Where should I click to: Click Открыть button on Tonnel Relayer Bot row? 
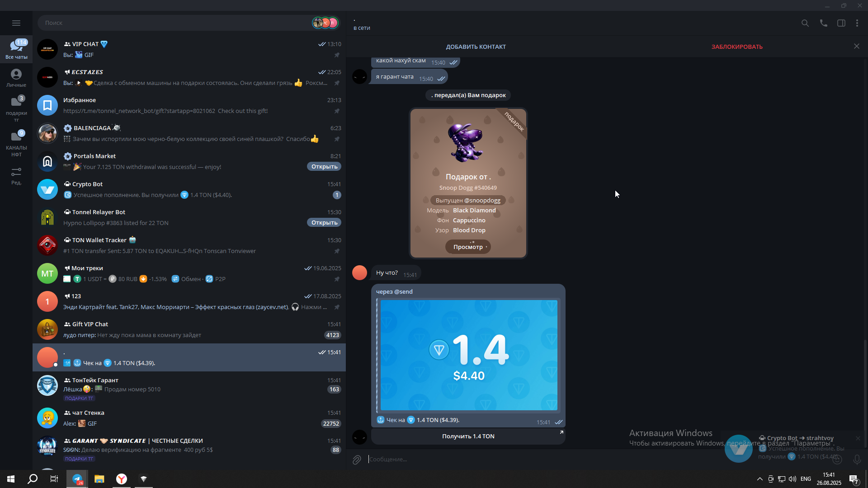[x=324, y=223]
